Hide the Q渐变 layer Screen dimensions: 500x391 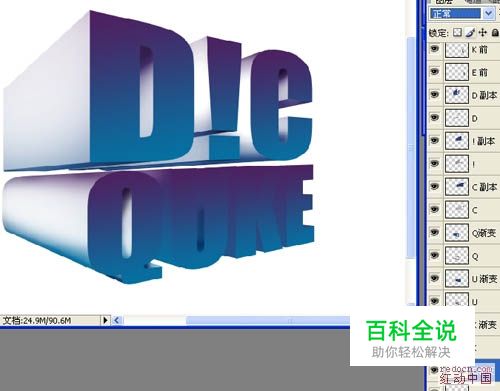point(434,232)
